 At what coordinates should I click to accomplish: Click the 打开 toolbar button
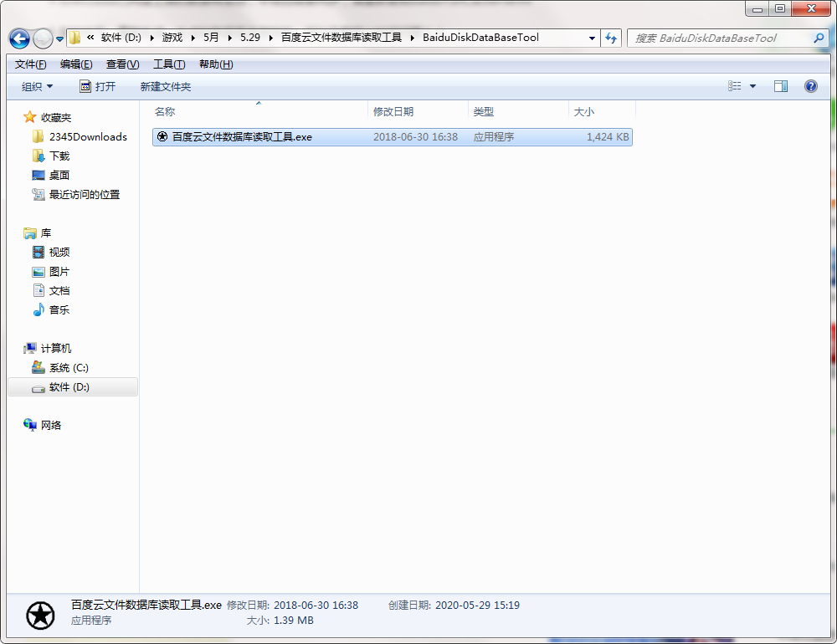[x=97, y=86]
